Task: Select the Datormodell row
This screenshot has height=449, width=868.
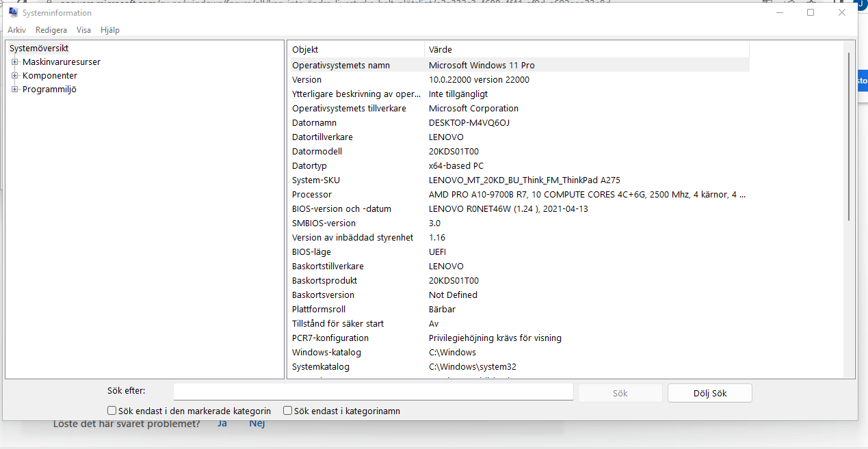Action: (x=518, y=151)
